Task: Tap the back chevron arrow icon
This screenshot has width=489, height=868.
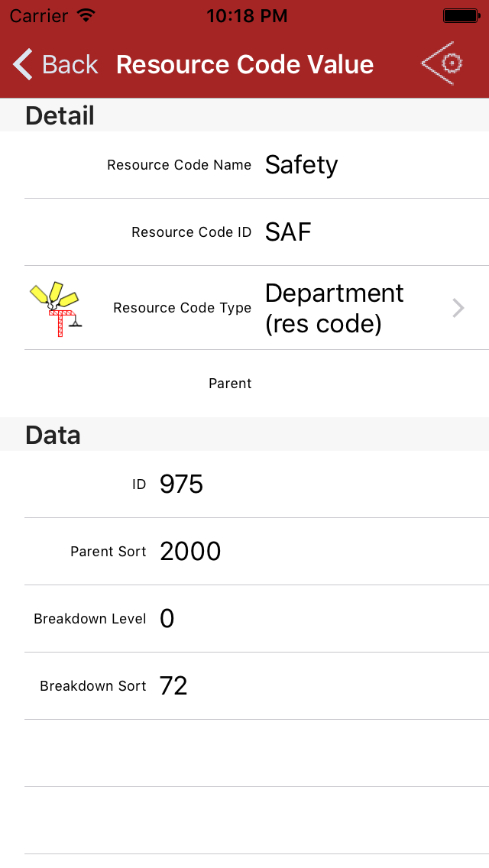Action: [23, 64]
